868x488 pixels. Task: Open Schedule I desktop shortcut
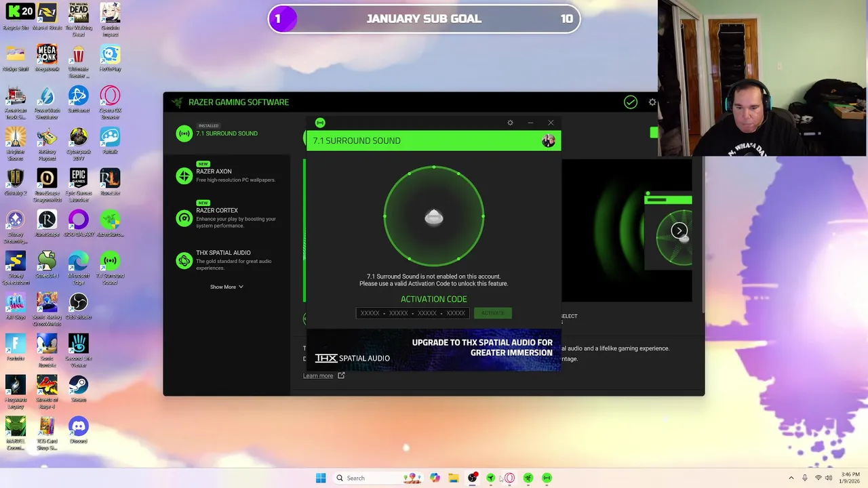pyautogui.click(x=47, y=265)
